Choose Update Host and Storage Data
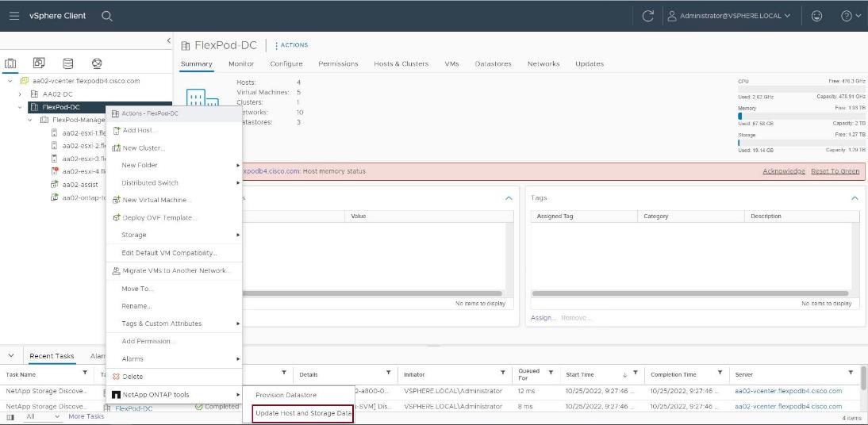The height and width of the screenshot is (425, 868). pyautogui.click(x=303, y=413)
